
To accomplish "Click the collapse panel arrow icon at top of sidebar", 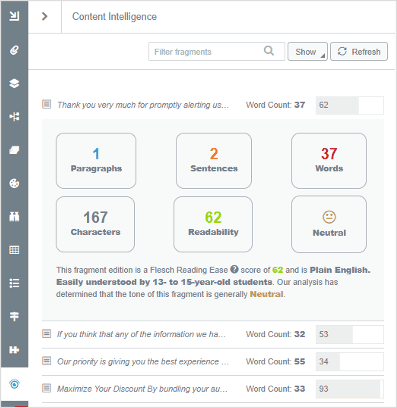I will click(14, 16).
